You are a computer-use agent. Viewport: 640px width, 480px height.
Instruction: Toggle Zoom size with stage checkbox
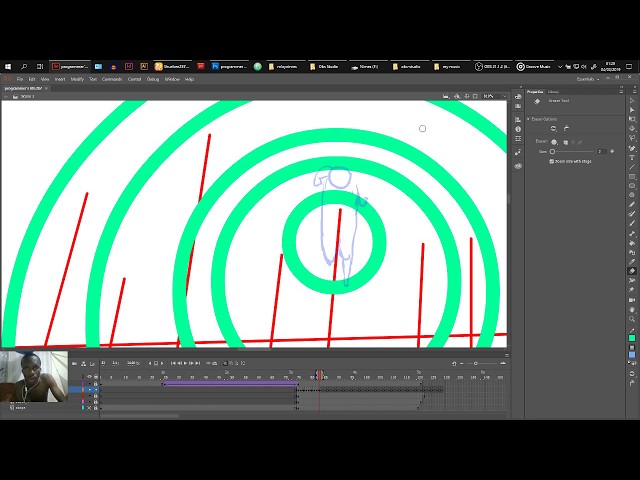coord(551,161)
